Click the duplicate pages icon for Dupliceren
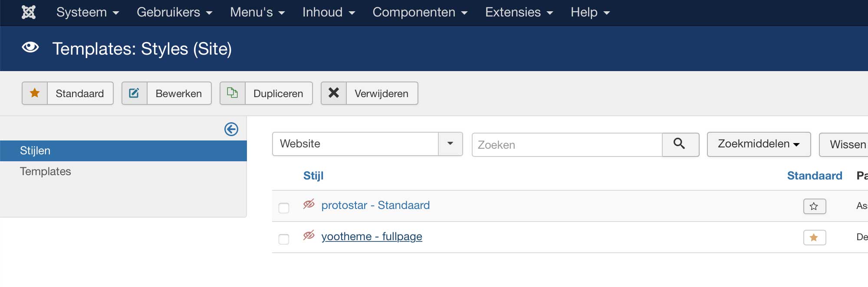868x287 pixels. click(232, 93)
